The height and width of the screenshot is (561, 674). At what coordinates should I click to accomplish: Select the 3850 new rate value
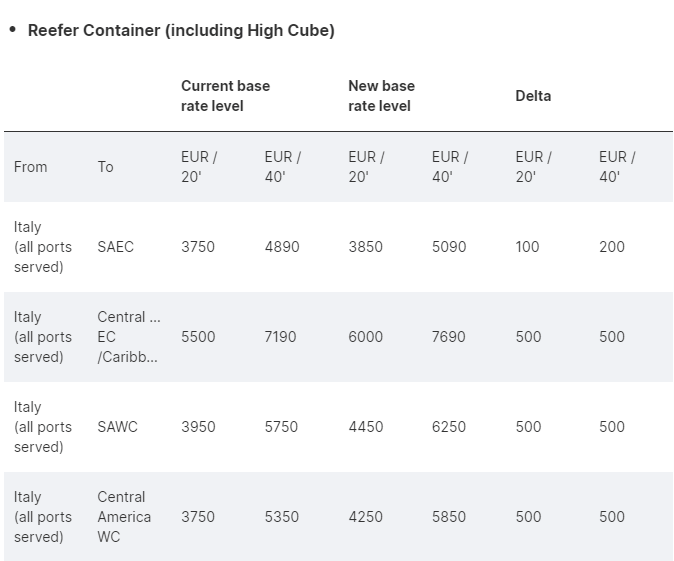365,247
